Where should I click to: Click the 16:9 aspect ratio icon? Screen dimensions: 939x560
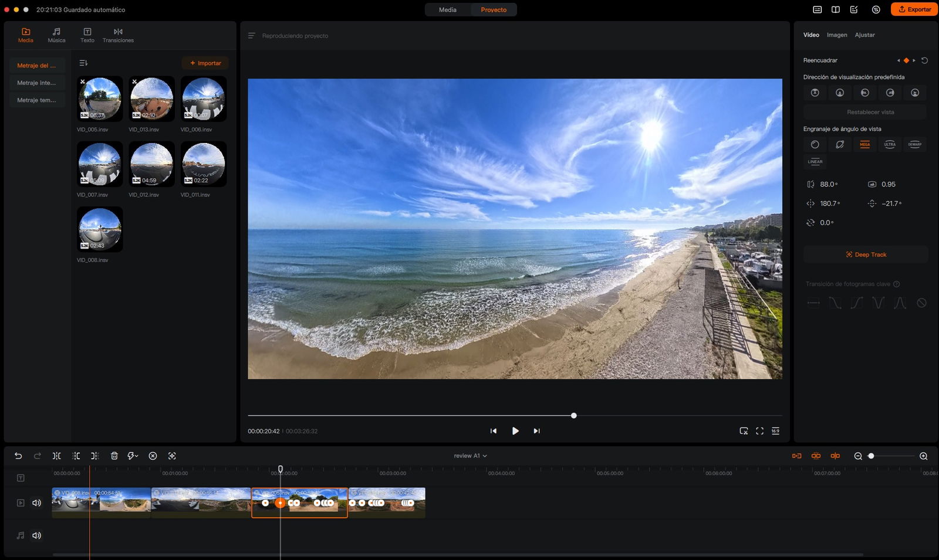[x=775, y=431]
